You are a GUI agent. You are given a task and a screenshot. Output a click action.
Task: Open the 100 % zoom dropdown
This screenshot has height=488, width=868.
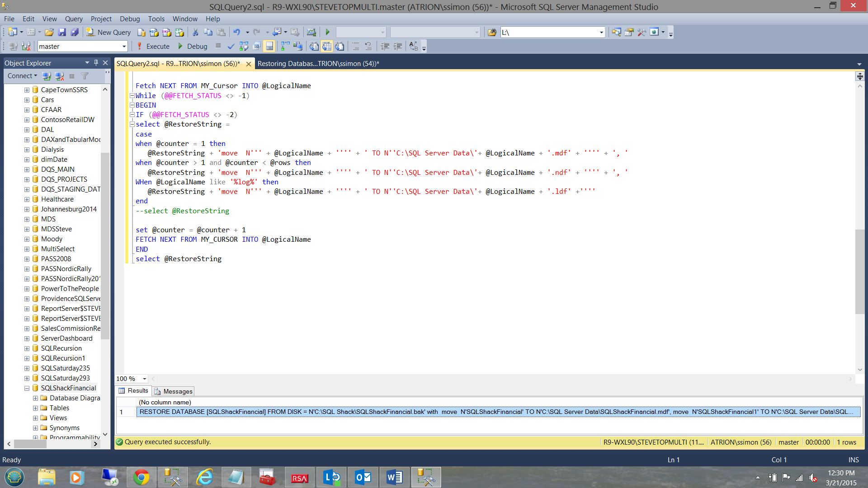pyautogui.click(x=145, y=379)
